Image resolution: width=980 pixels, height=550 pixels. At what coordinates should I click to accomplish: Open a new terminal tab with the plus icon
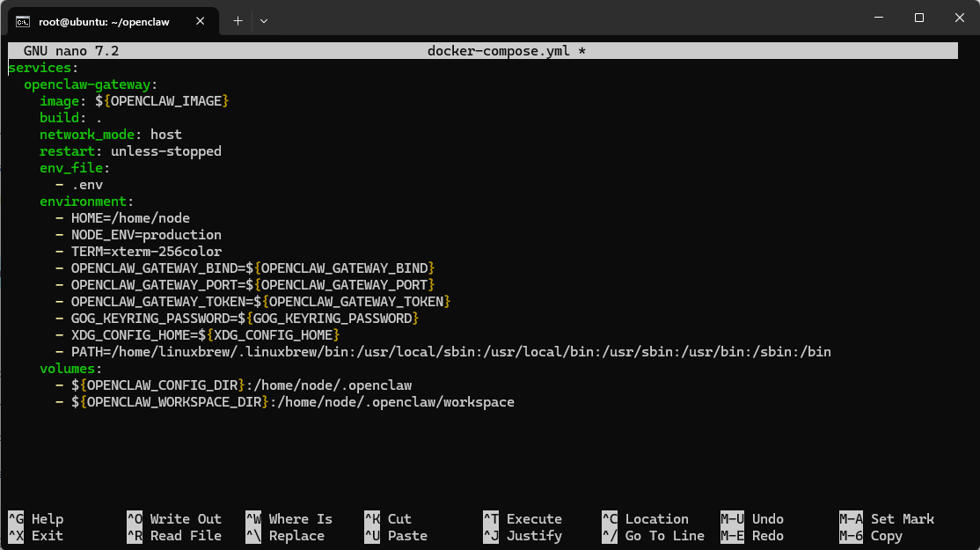point(238,18)
